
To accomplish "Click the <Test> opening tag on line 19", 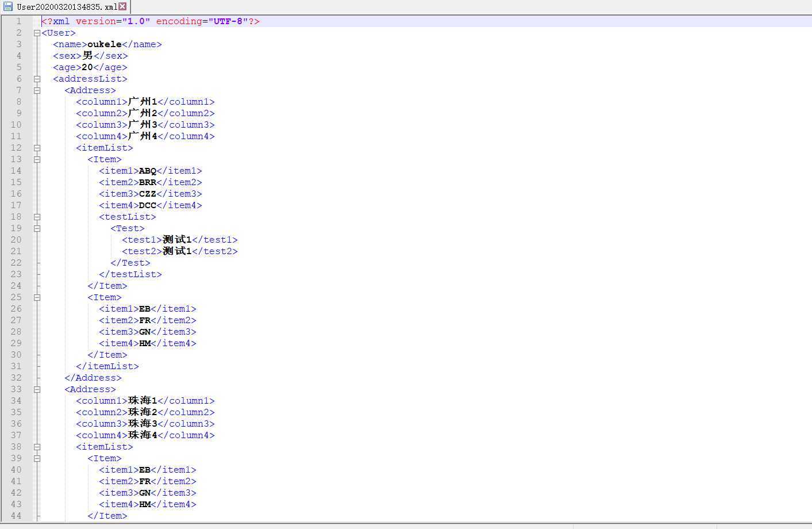I will (128, 228).
